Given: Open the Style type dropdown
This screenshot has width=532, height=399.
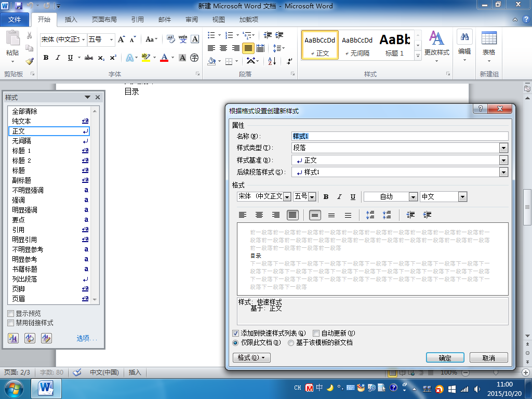Looking at the screenshot, I should click(x=503, y=148).
